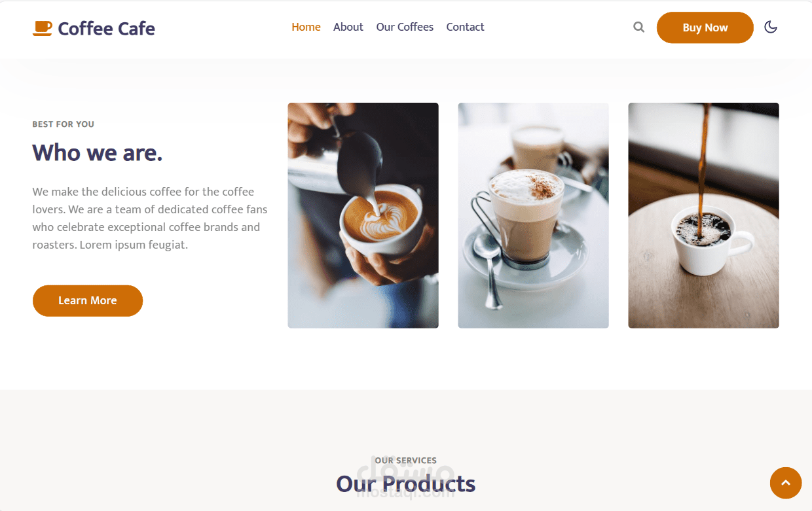Click the Coffee Cafe brand name
The width and height of the screenshot is (812, 511).
click(x=106, y=29)
